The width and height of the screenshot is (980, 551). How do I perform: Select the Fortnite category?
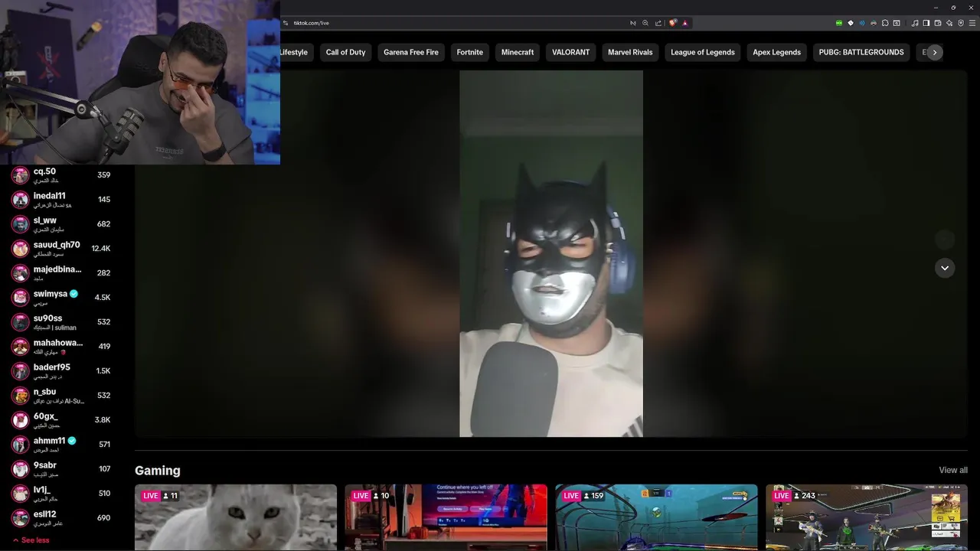point(469,52)
